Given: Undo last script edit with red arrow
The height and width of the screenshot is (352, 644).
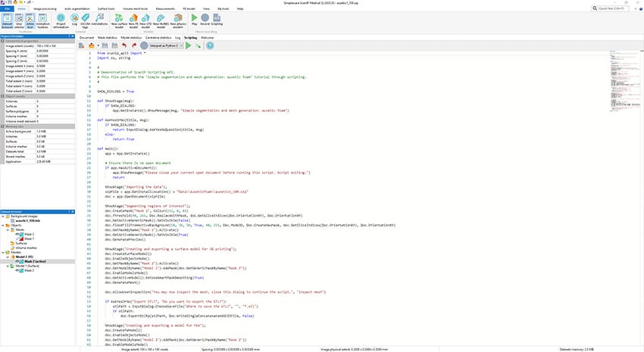Looking at the screenshot, I should (123, 45).
